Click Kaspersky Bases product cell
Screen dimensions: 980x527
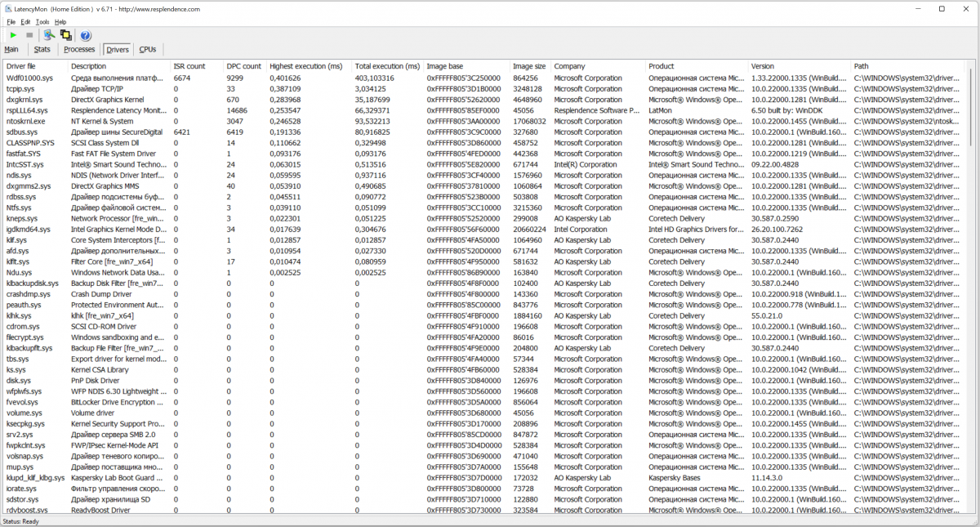[x=676, y=477]
